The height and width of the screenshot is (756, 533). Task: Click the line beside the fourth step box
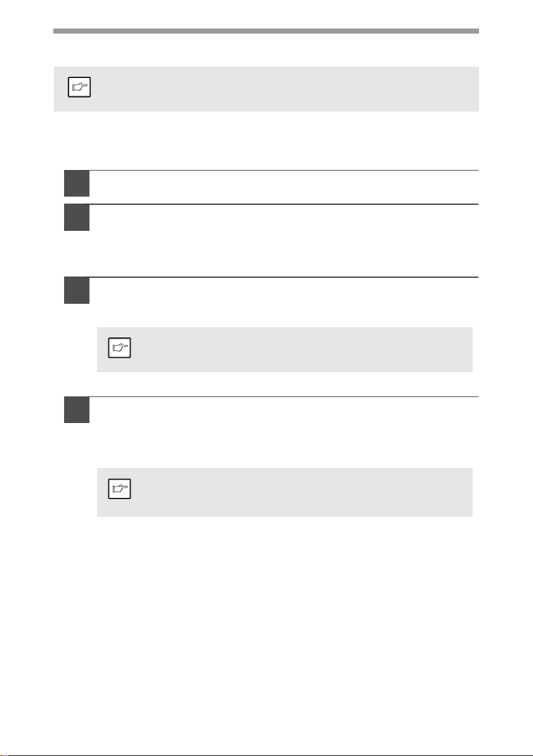(x=284, y=397)
